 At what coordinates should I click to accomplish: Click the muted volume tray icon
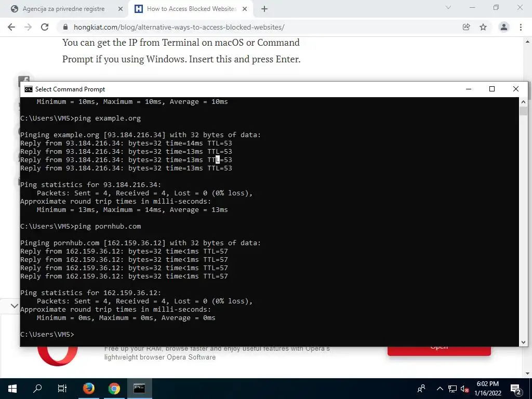[x=464, y=389]
